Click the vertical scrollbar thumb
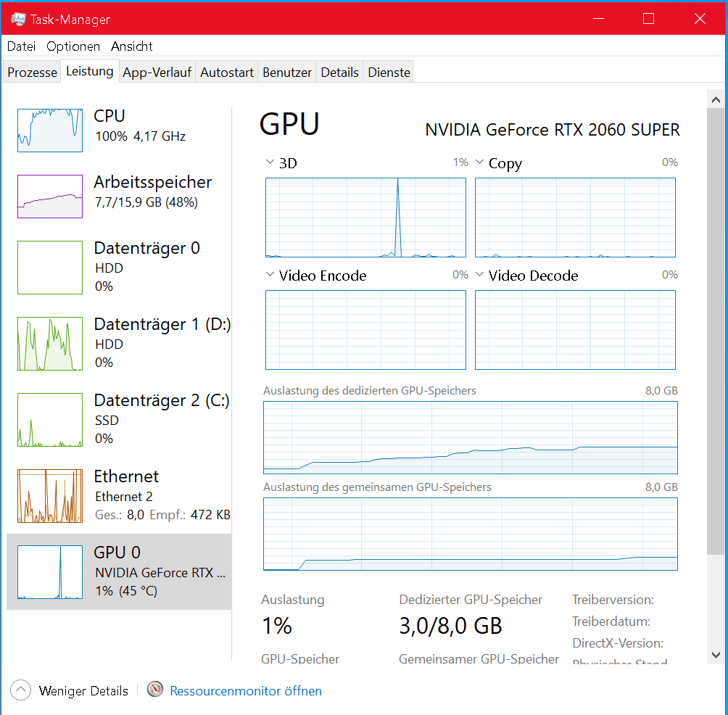This screenshot has width=728, height=715. click(716, 331)
